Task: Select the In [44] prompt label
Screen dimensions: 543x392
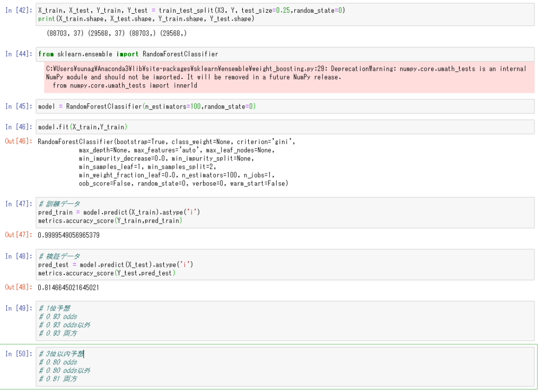Action: [17, 54]
